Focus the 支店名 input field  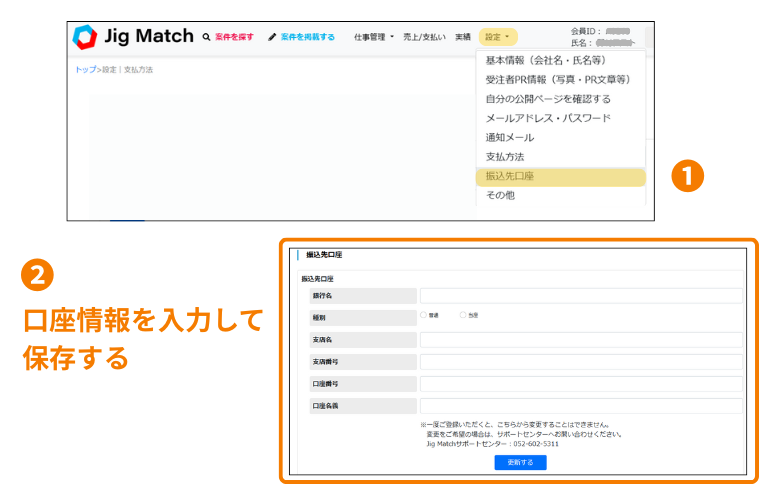click(x=581, y=340)
